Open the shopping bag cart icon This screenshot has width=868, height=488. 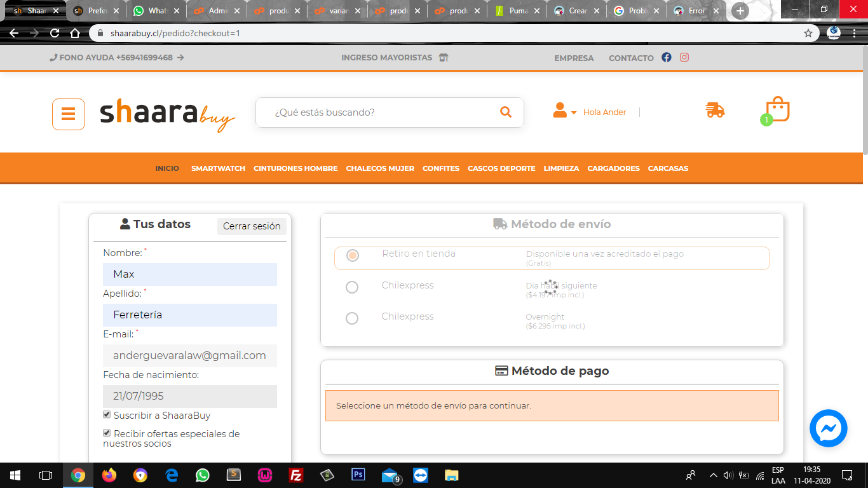point(778,109)
